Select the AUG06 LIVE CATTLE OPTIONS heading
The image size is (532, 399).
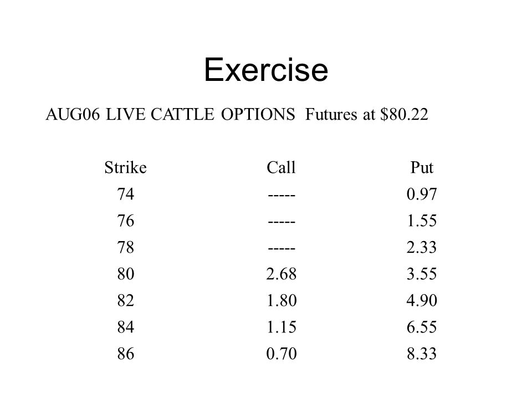click(x=170, y=114)
